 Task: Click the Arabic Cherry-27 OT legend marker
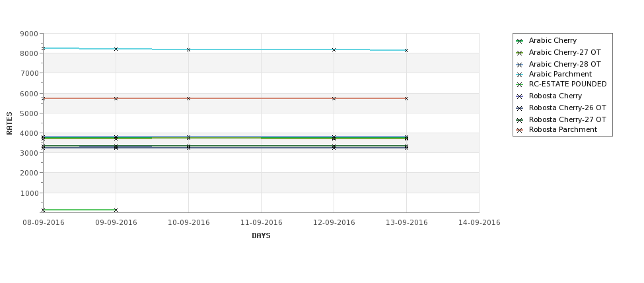[x=520, y=53]
